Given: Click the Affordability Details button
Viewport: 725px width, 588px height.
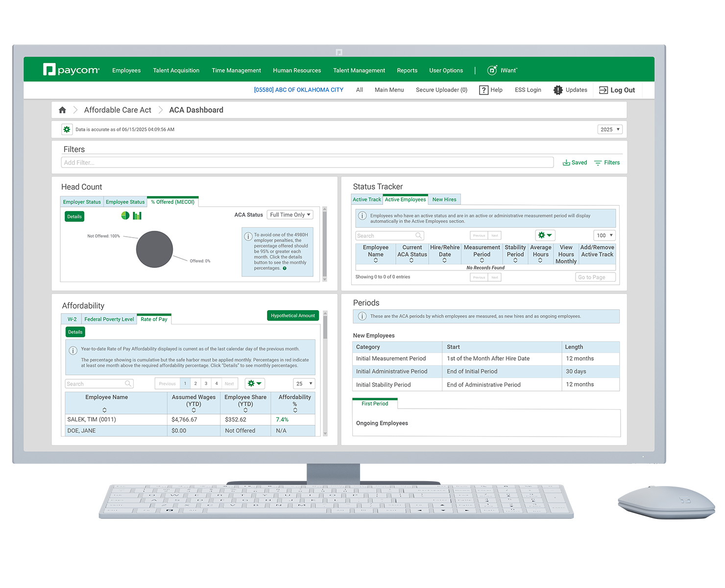Looking at the screenshot, I should coord(75,332).
